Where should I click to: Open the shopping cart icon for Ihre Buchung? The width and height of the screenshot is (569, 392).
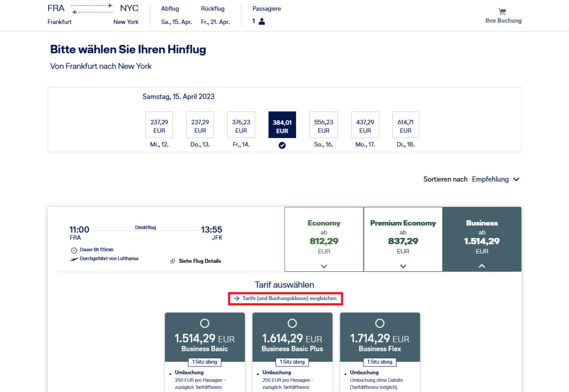[x=502, y=11]
